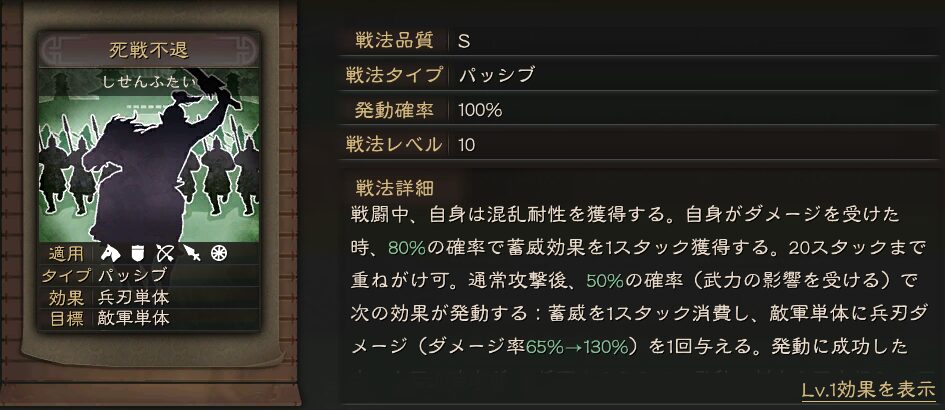The height and width of the screenshot is (410, 945).
Task: Click the 目標 敵軍単体 row
Action: tap(148, 319)
